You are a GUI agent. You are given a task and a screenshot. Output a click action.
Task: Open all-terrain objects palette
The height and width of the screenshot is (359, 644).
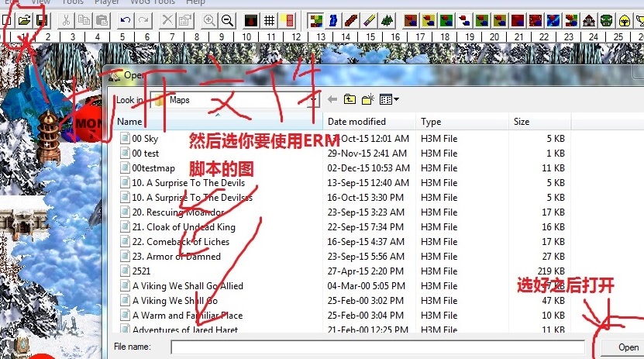point(571,20)
